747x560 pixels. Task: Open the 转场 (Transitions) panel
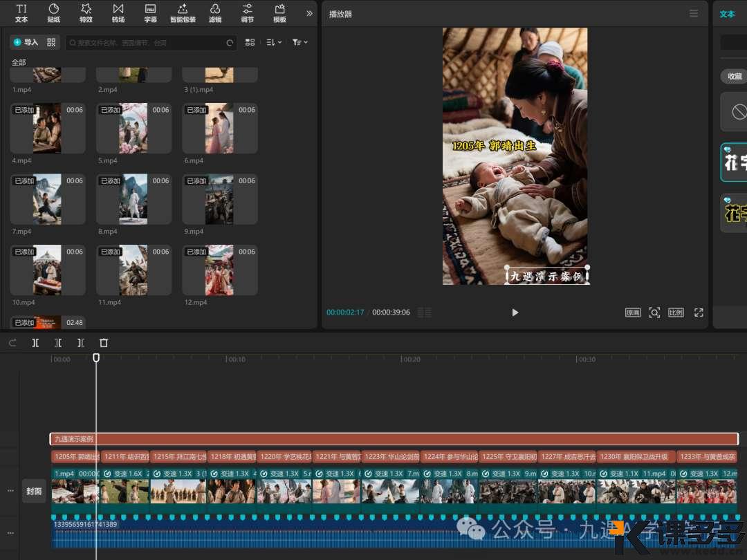[x=118, y=12]
